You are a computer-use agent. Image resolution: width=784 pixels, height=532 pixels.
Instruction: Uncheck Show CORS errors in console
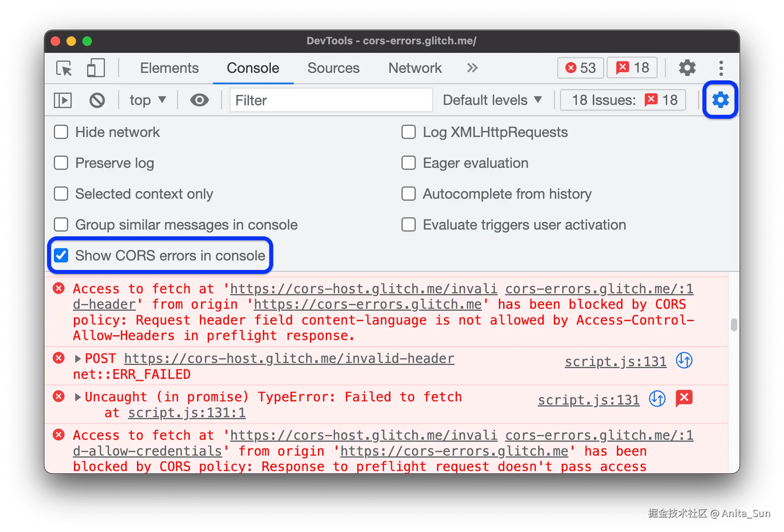click(61, 255)
